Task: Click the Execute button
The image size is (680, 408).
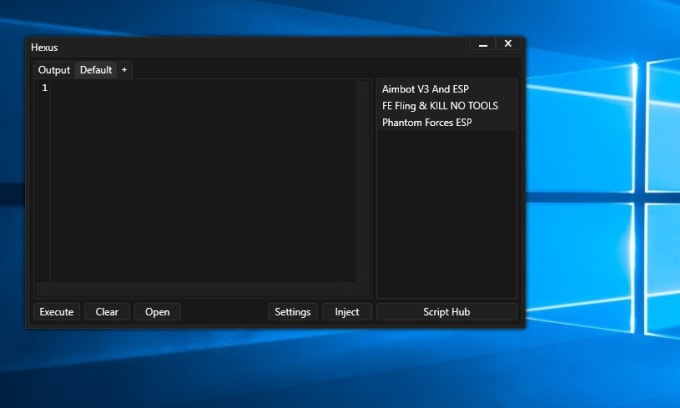Action: click(56, 312)
